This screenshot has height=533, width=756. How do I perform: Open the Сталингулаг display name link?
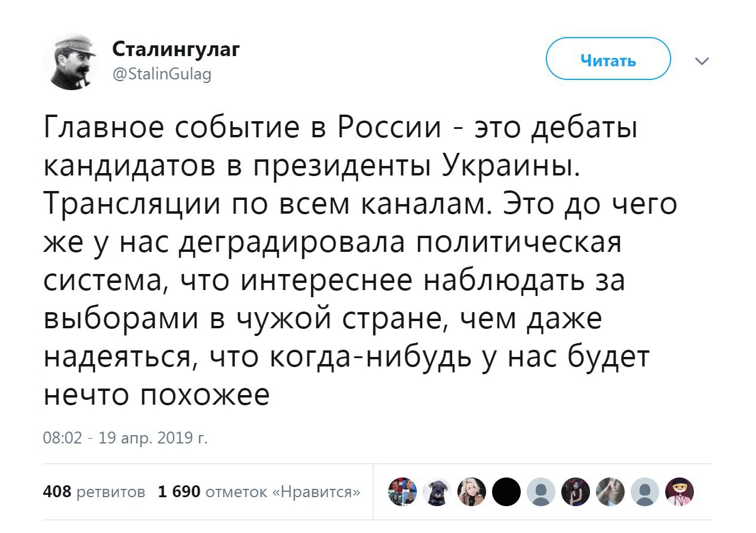coord(176,50)
